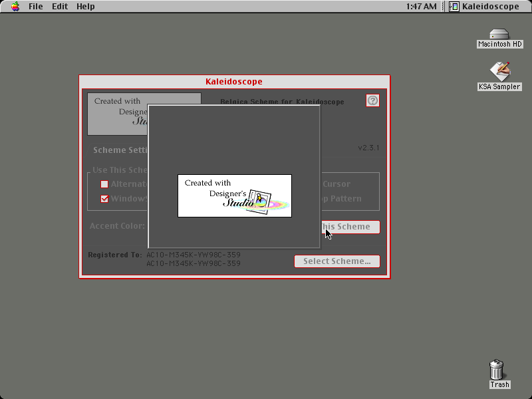Image resolution: width=532 pixels, height=399 pixels.
Task: Select the Macintosh HD desktop icon
Action: [499, 39]
